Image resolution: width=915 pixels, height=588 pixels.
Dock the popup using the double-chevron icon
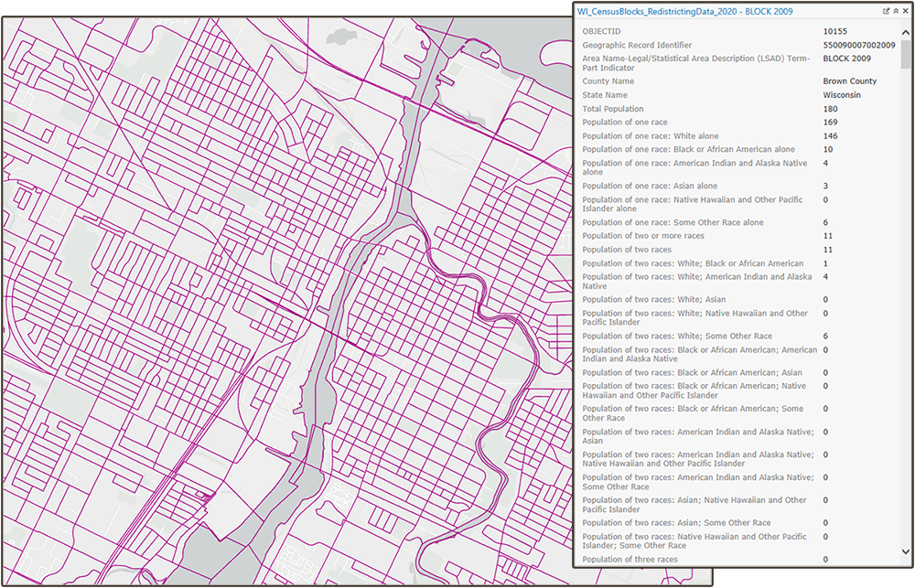point(896,10)
